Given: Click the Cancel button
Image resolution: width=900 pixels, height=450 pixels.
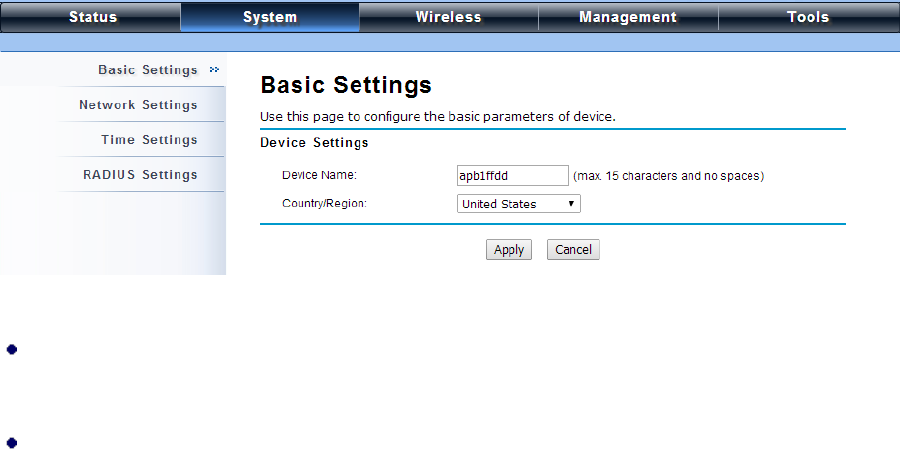Looking at the screenshot, I should coord(573,250).
